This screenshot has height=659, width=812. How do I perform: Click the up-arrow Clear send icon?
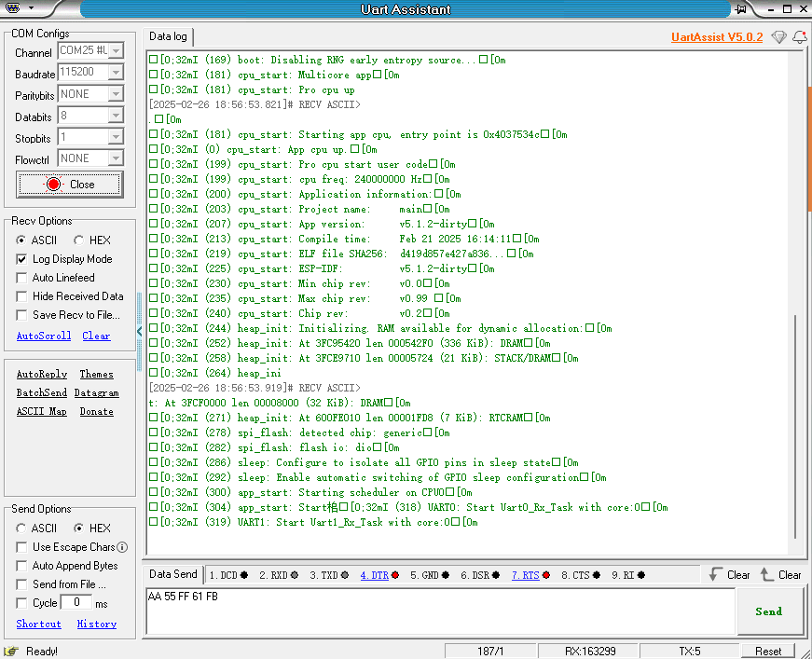coord(767,574)
